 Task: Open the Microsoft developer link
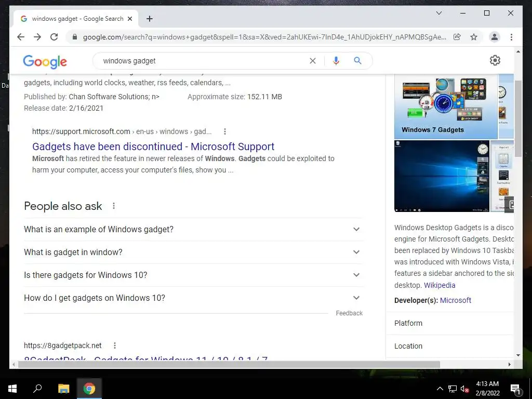(x=455, y=300)
